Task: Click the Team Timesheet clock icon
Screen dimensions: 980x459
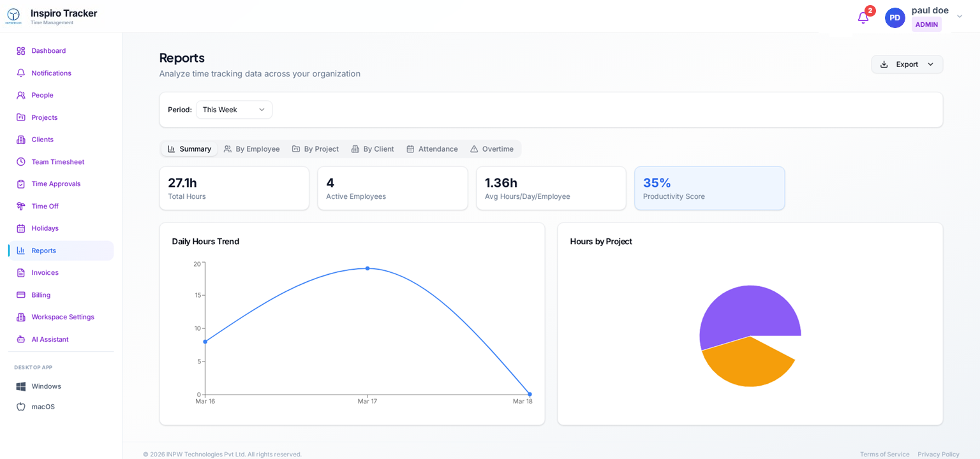Action: (x=21, y=162)
